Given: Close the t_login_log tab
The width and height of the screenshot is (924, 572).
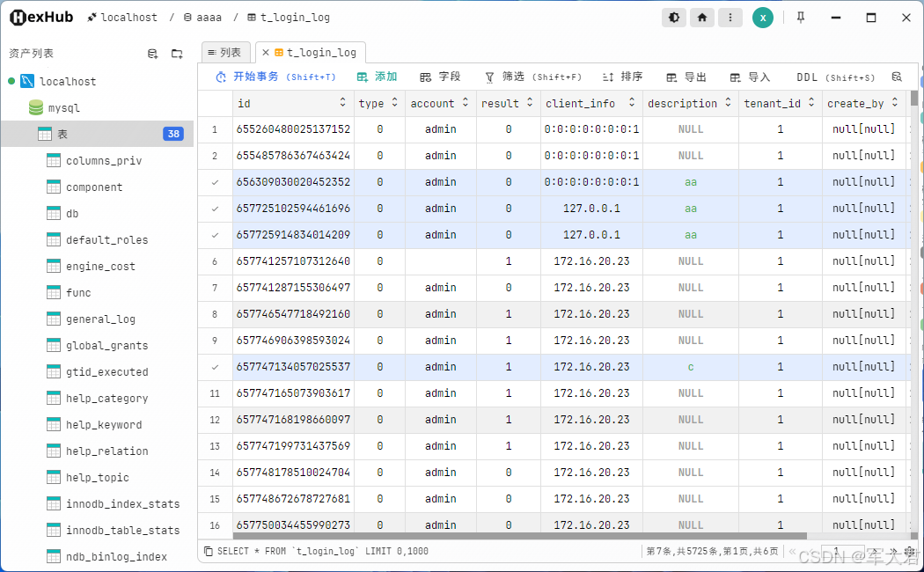Looking at the screenshot, I should coord(265,53).
